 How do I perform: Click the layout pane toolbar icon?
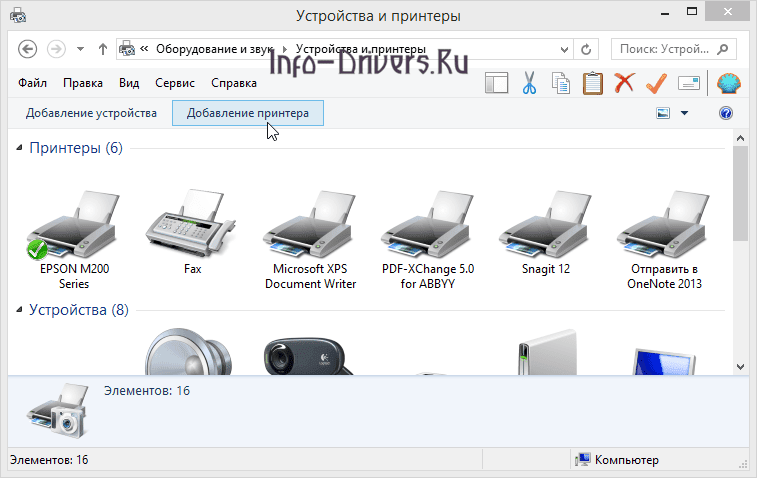pyautogui.click(x=496, y=83)
